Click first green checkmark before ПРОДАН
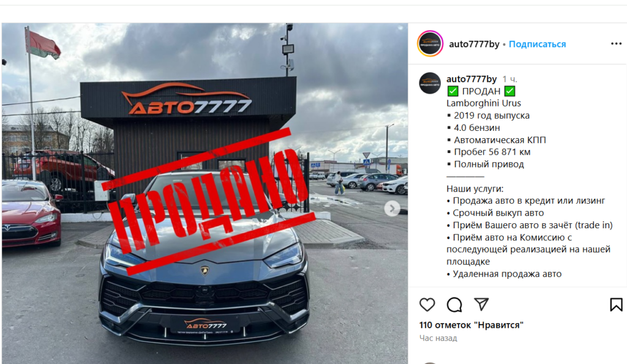The height and width of the screenshot is (364, 627). click(x=452, y=91)
